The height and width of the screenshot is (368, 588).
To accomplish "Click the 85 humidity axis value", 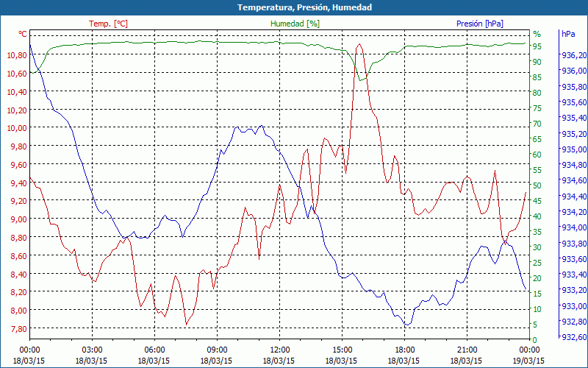I will (537, 77).
